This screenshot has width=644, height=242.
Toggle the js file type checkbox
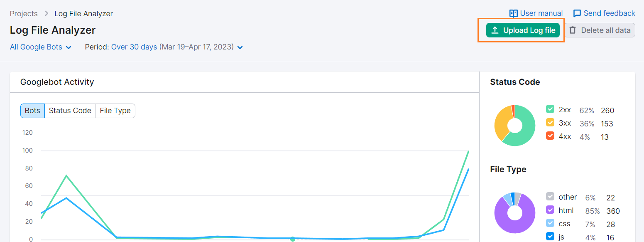(550, 236)
